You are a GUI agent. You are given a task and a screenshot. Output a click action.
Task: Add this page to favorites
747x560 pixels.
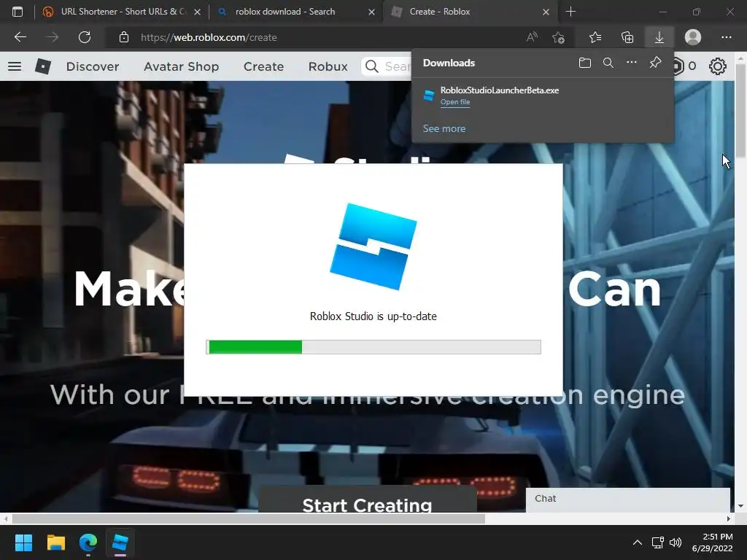[x=558, y=37]
